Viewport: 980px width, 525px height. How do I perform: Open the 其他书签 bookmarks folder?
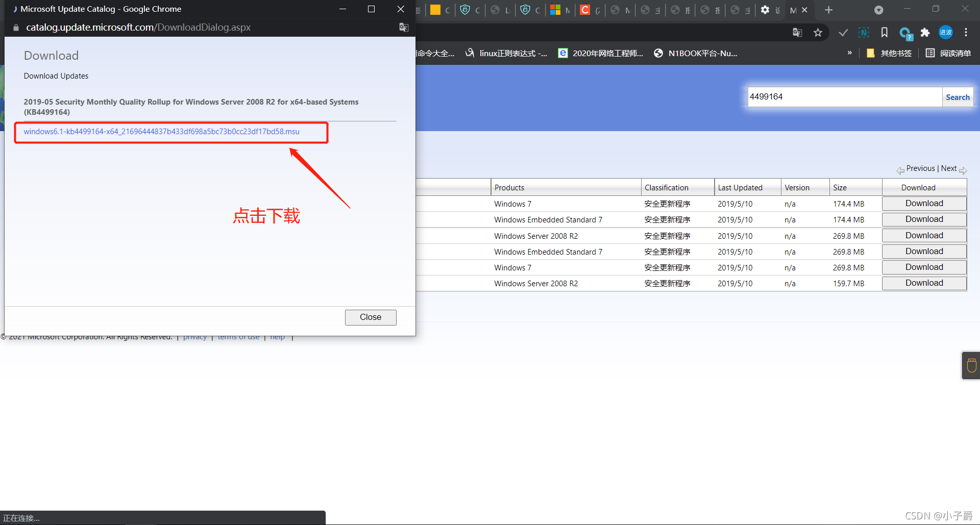click(x=889, y=53)
